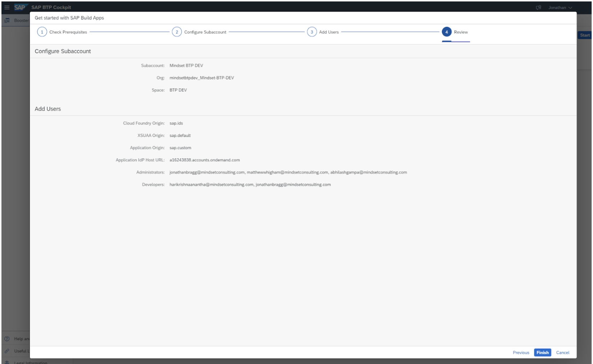Click the Previous button
Viewport: 593px width, 364px height.
click(521, 353)
